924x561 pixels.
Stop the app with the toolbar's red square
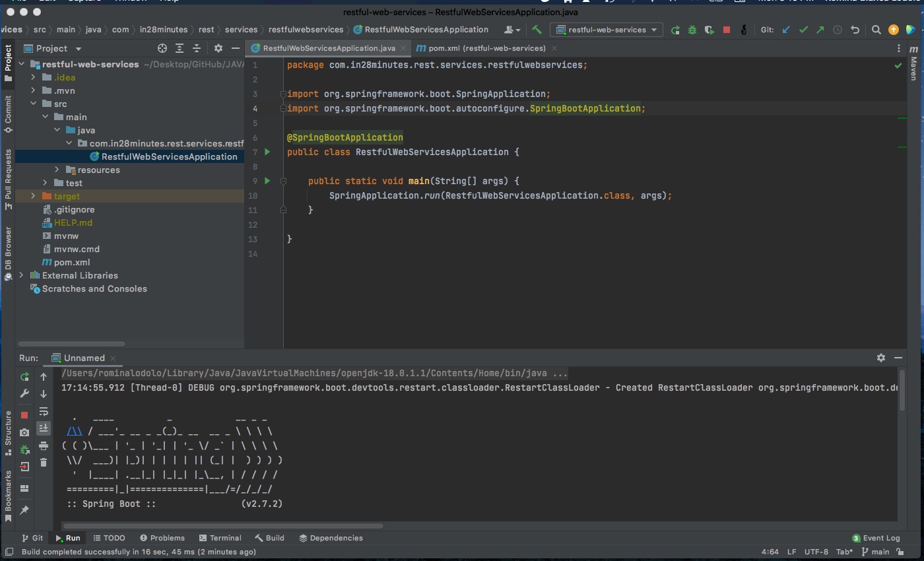tap(727, 30)
